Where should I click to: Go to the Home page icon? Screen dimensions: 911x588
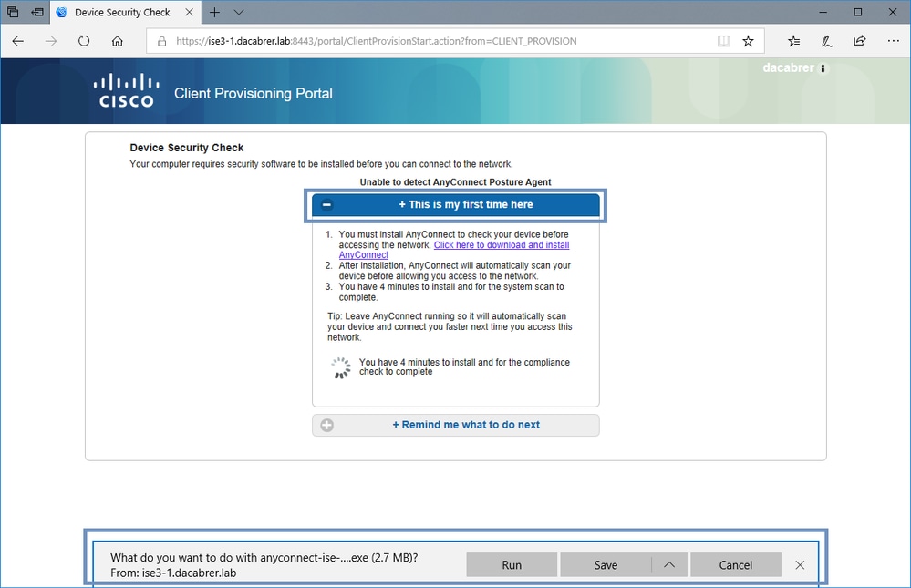point(118,41)
